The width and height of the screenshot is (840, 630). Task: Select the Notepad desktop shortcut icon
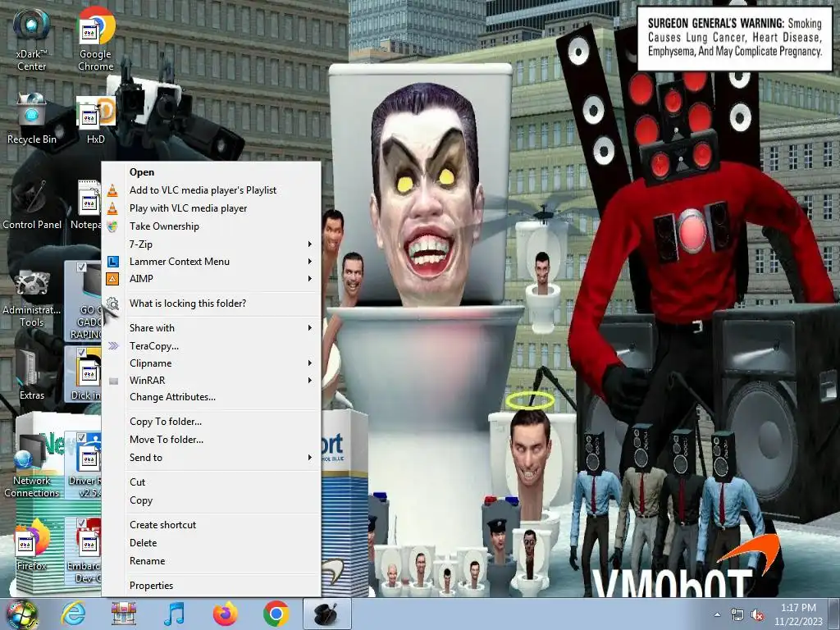pyautogui.click(x=87, y=204)
